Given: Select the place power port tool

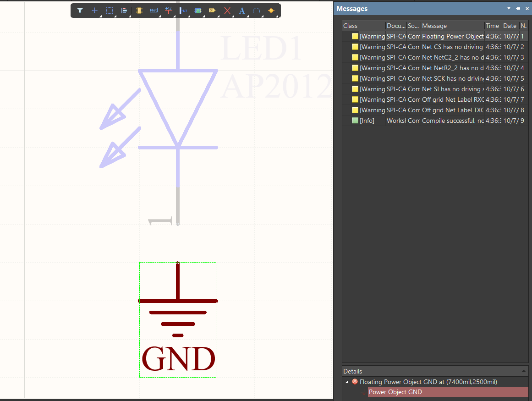Looking at the screenshot, I should click(x=168, y=11).
